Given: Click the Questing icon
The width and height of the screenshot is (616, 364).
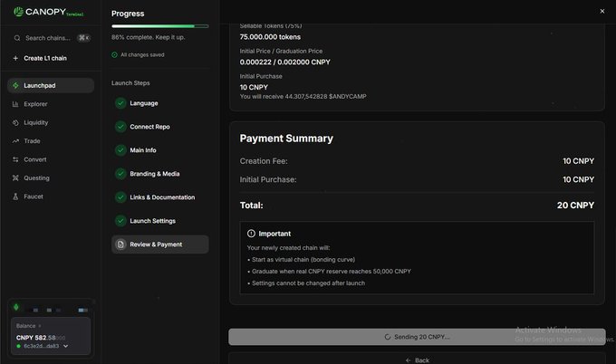Looking at the screenshot, I should [x=15, y=177].
